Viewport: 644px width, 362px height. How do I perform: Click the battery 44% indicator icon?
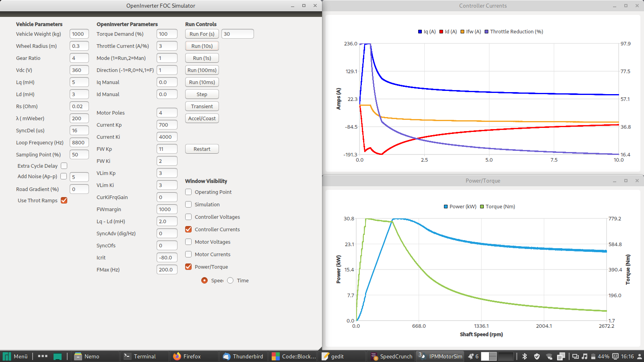[x=593, y=356]
